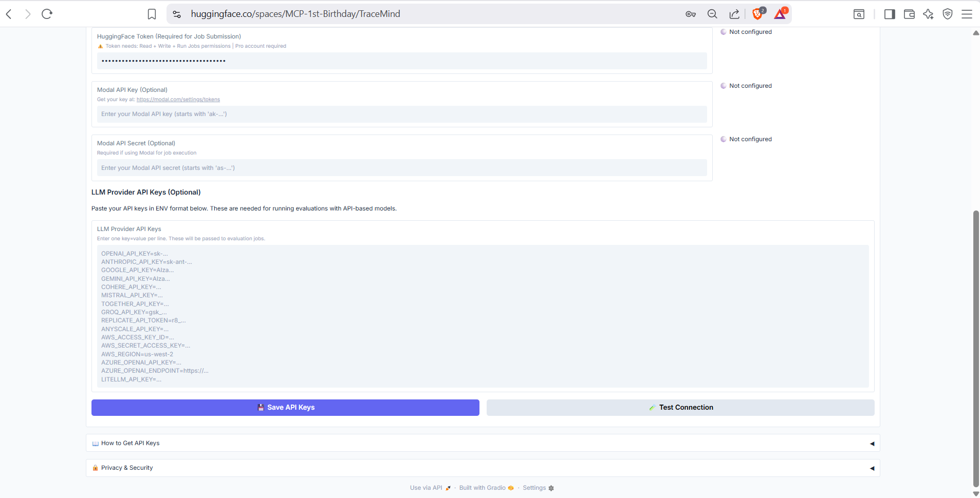Focus the Modal API Secret input
The image size is (980, 498).
pyautogui.click(x=402, y=168)
